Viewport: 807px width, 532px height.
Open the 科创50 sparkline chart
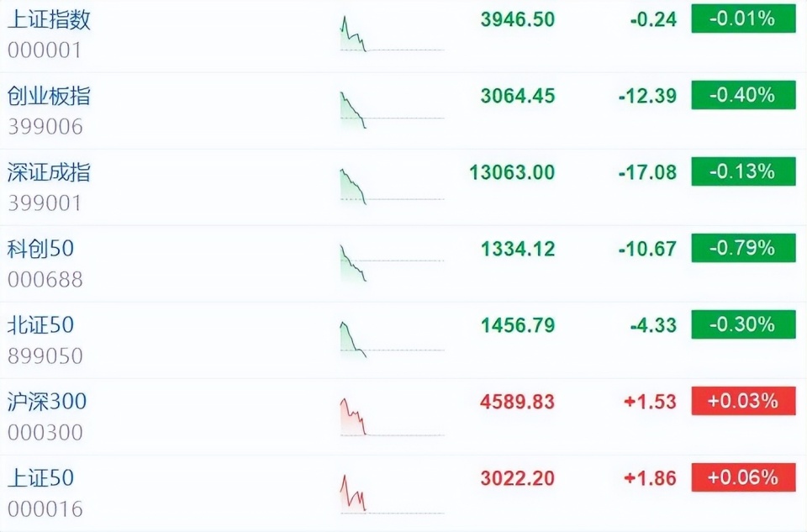pos(392,264)
